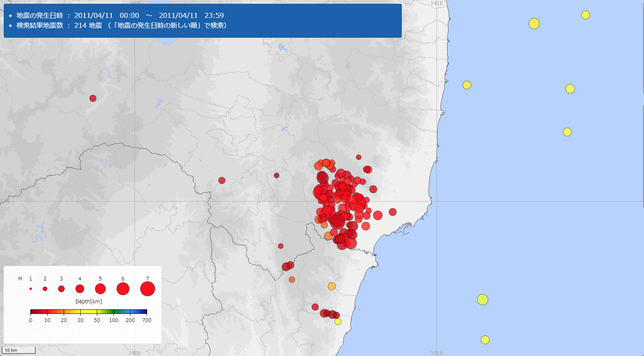The width and height of the screenshot is (644, 356).
Task: Click the 140E longitude label at bottom
Action: coord(135,353)
